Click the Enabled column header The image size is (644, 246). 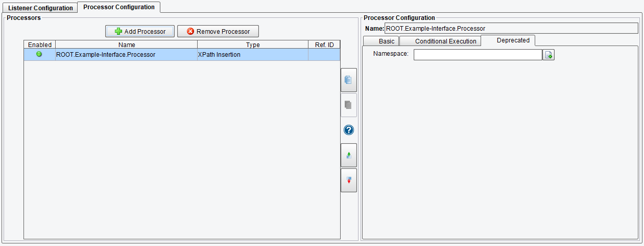pyautogui.click(x=40, y=45)
